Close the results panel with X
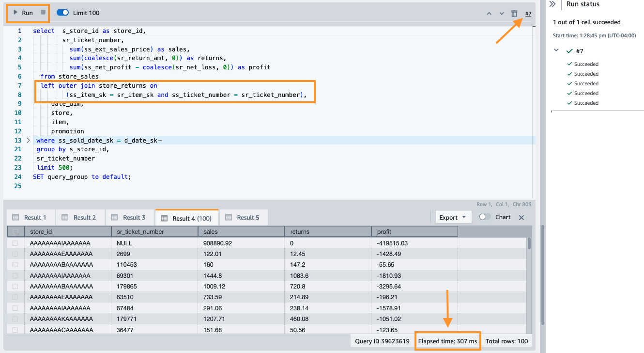 point(521,218)
